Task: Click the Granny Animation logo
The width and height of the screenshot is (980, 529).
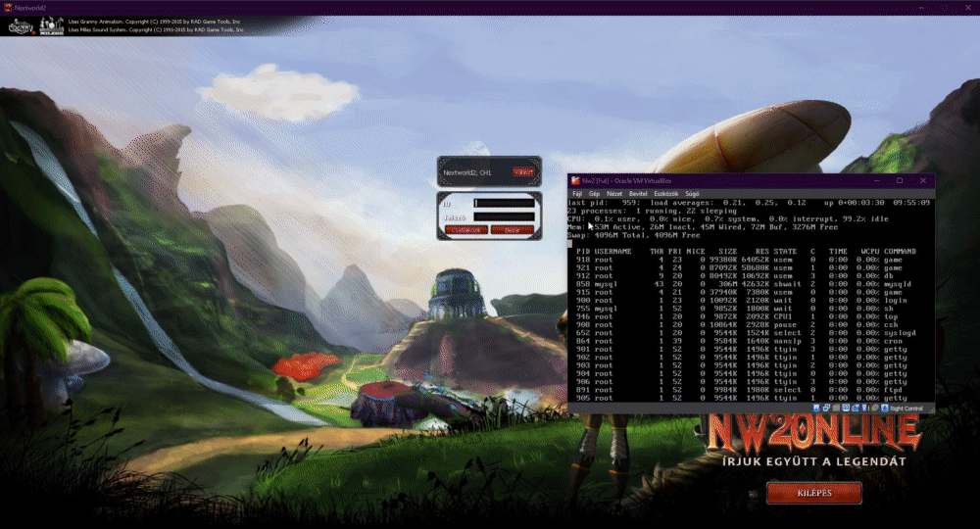Action: [22, 26]
